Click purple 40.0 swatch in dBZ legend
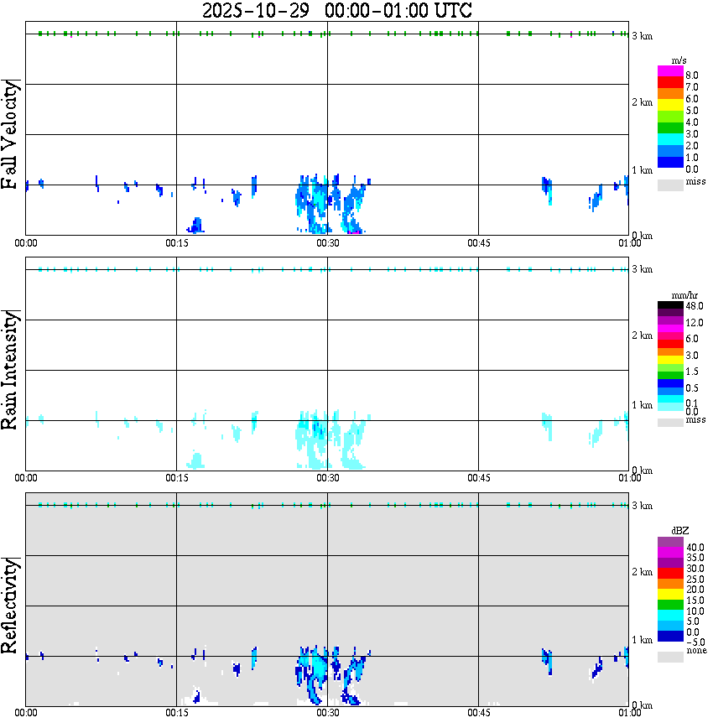Viewport: 713px width, 728px height. 670,542
